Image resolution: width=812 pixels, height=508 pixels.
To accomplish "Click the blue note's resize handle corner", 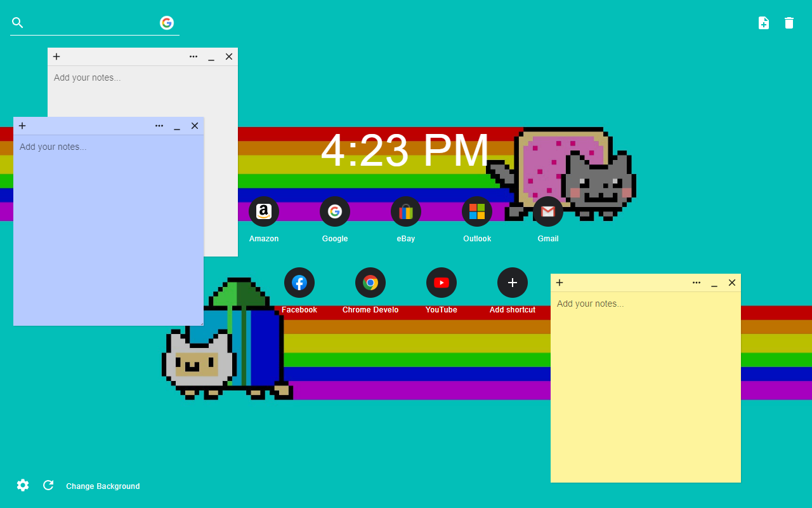I will (x=200, y=323).
